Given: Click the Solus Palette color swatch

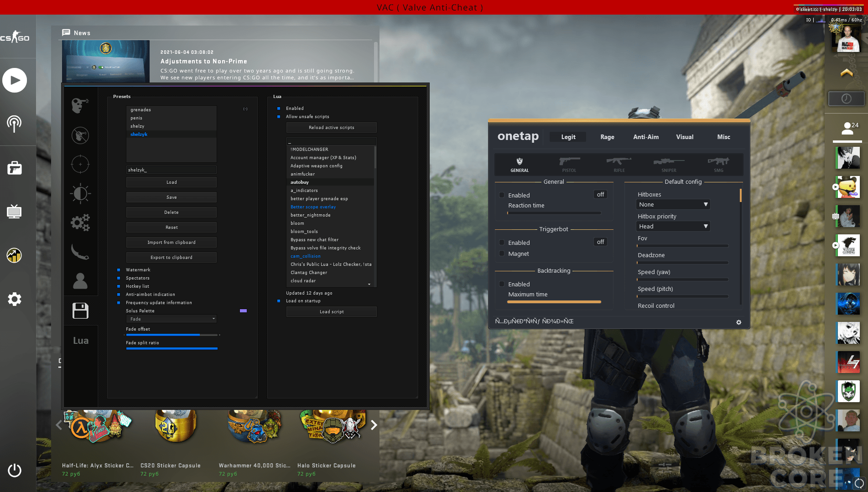Looking at the screenshot, I should point(244,311).
